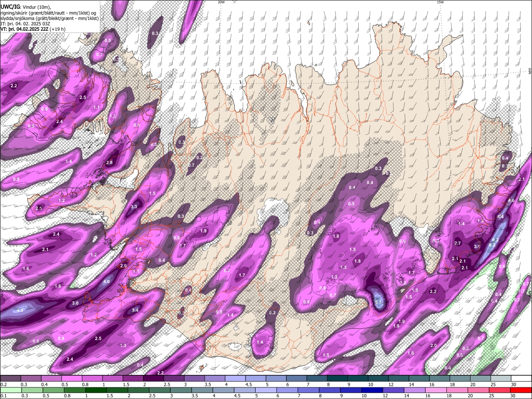The height and width of the screenshot is (399, 532).
Task: Click the 5.7 precipitation value on the map
Action: (x=378, y=302)
